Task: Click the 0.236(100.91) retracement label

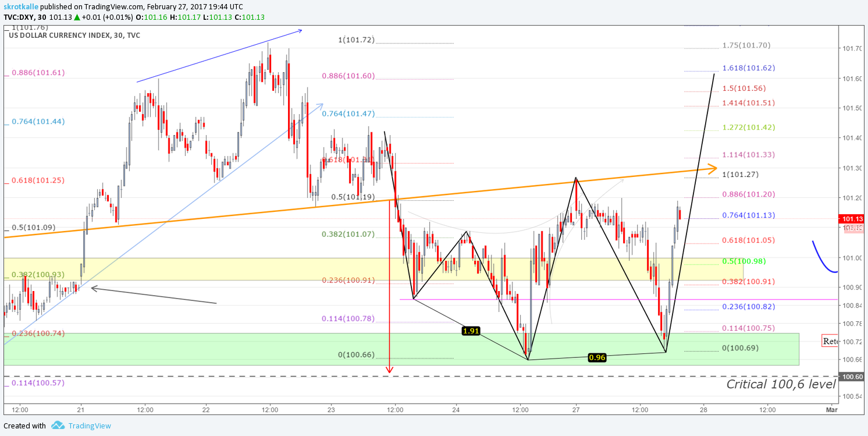Action: click(x=348, y=280)
